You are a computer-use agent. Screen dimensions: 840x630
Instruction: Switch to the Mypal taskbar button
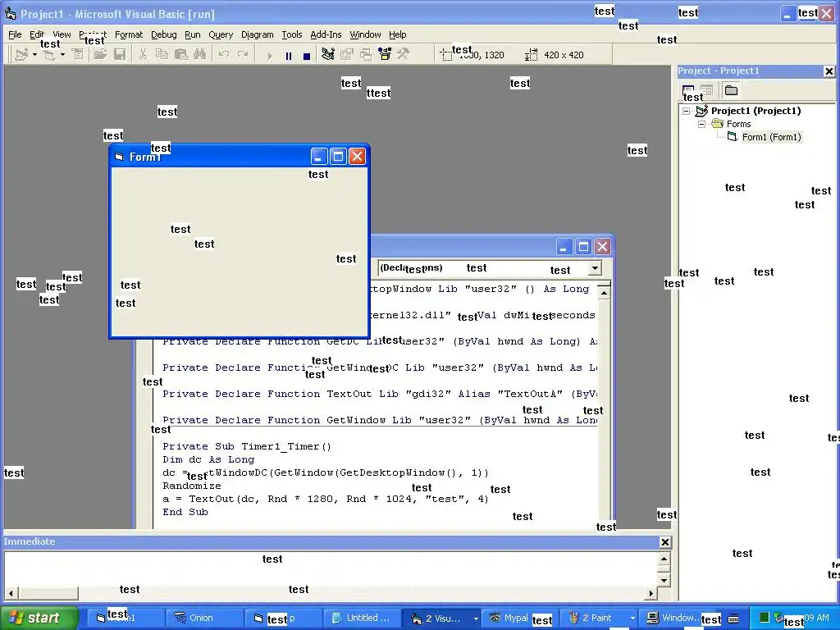pyautogui.click(x=519, y=618)
